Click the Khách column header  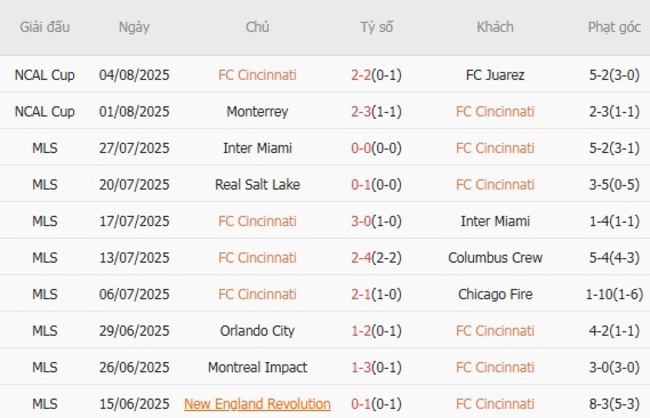(495, 27)
